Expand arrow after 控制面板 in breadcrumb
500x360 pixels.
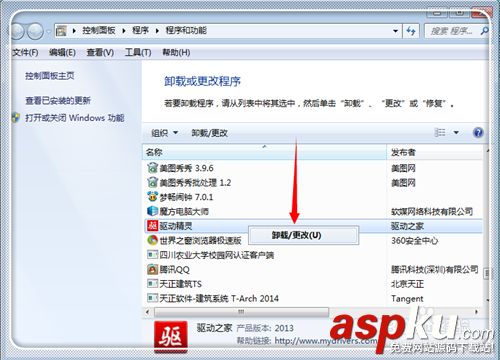[124, 31]
